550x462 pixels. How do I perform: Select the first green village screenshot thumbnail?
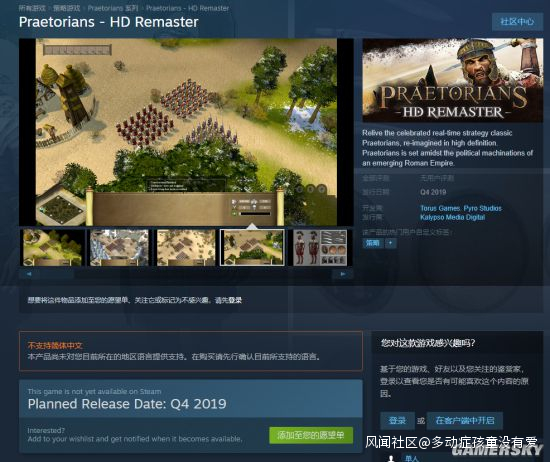click(x=52, y=247)
